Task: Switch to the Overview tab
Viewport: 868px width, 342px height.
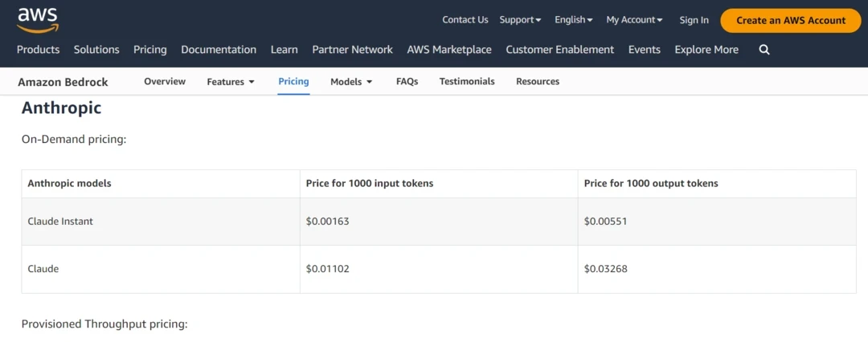Action: tap(165, 82)
